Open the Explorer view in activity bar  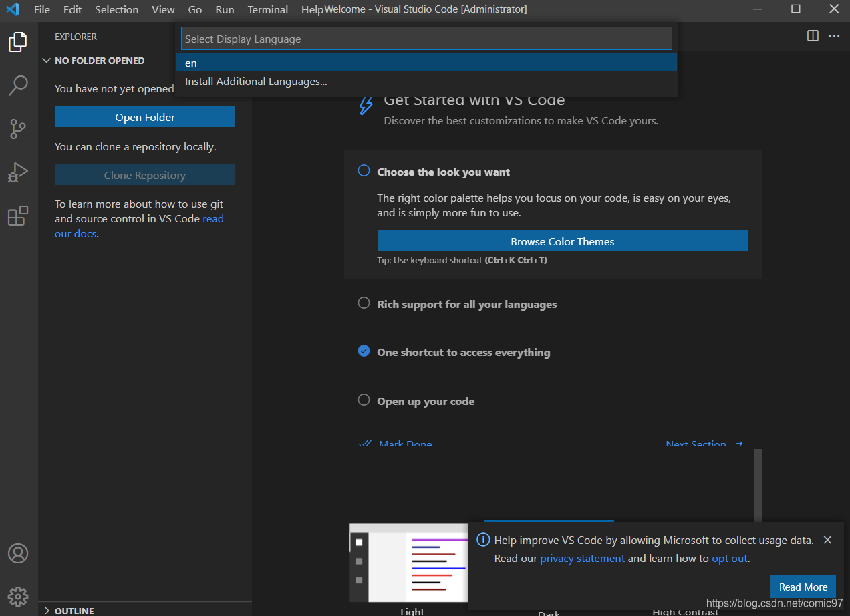18,42
